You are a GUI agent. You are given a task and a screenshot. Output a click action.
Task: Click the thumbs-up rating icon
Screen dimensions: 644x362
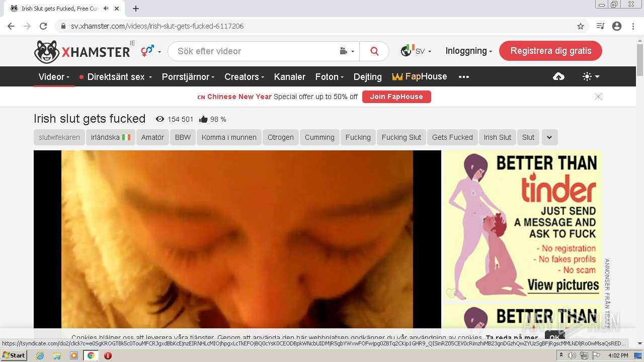(x=203, y=119)
